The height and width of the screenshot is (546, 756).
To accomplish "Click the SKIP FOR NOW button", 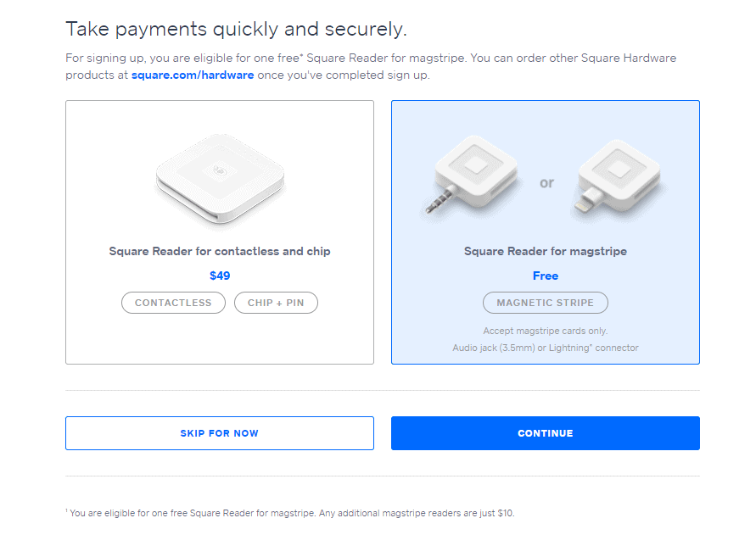I will pyautogui.click(x=219, y=432).
